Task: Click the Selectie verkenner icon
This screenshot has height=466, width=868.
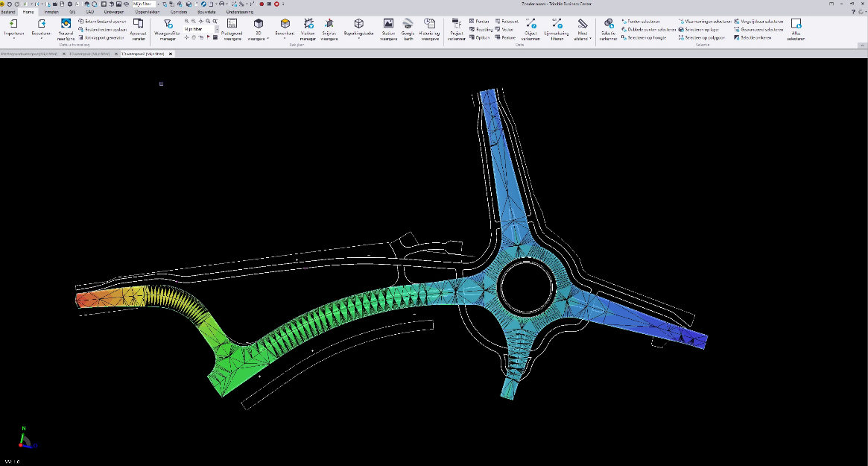Action: (608, 25)
